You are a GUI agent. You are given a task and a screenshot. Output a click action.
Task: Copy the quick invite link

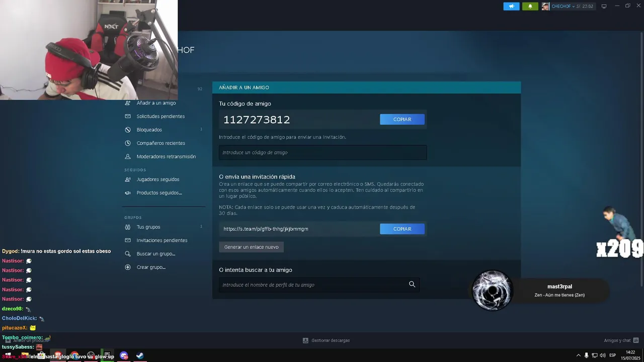tap(402, 229)
